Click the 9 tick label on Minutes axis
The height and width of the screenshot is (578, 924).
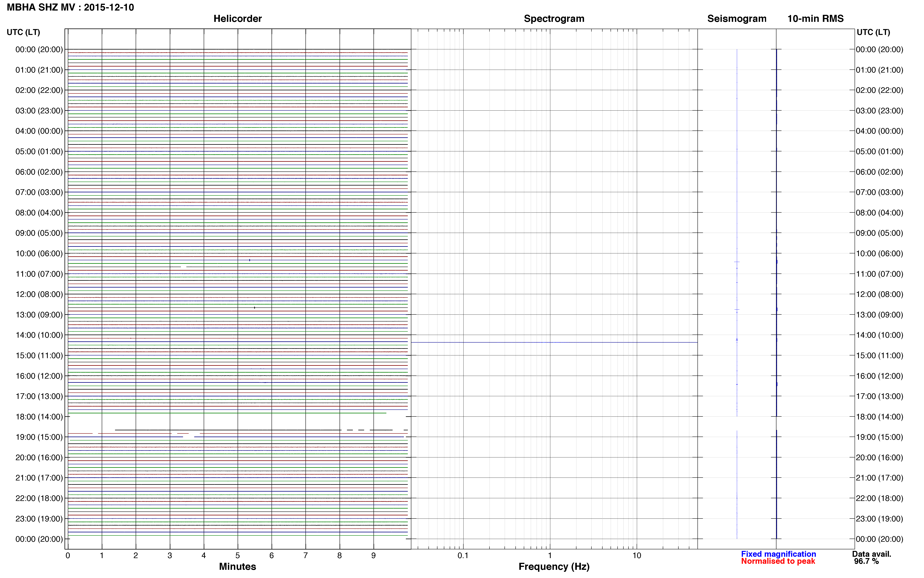(x=373, y=556)
